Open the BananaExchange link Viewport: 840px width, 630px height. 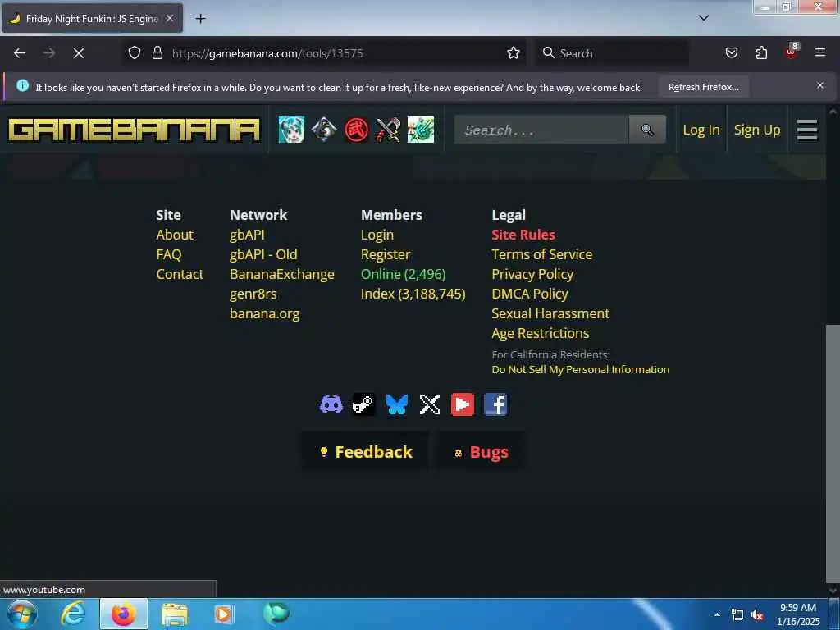[x=282, y=274]
